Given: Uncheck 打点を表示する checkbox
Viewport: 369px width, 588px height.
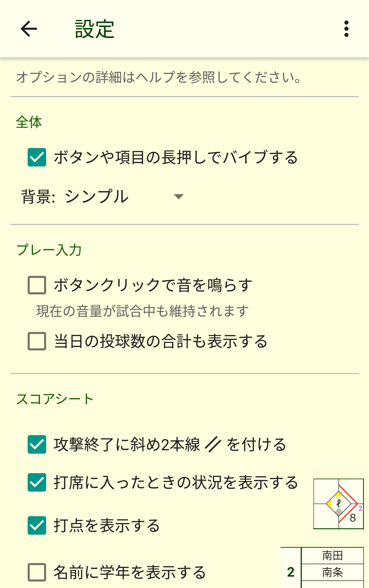Looking at the screenshot, I should 37,525.
